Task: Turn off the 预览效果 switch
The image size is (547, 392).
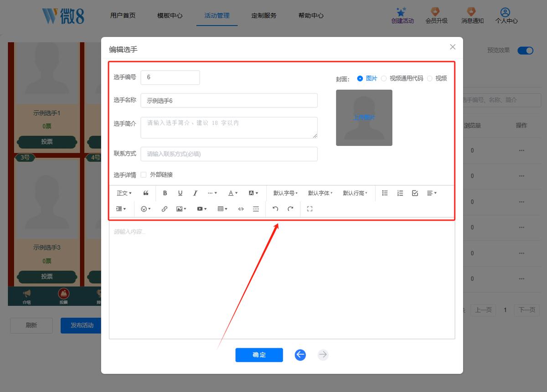Action: 525,51
